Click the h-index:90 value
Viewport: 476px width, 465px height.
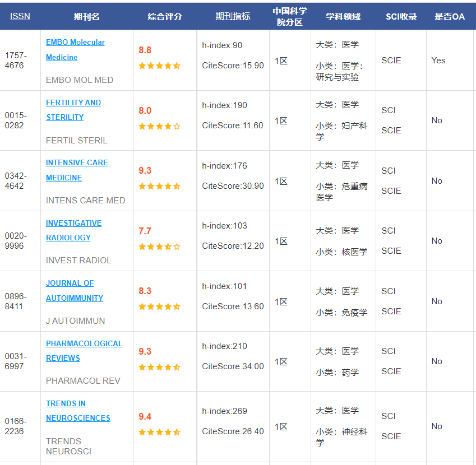(222, 45)
